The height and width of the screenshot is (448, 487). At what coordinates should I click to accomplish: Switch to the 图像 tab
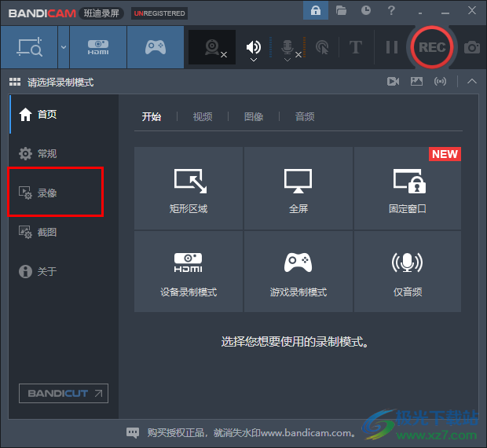254,117
